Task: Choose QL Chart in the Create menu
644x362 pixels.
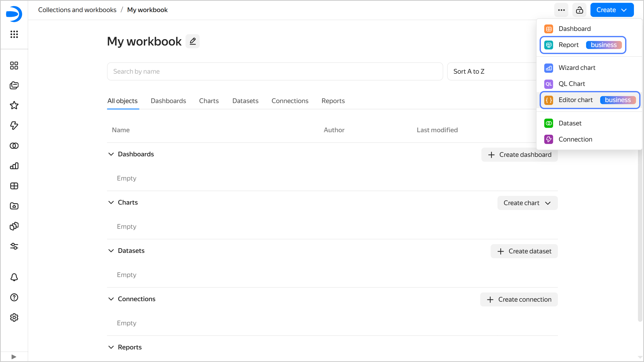Action: pos(572,84)
